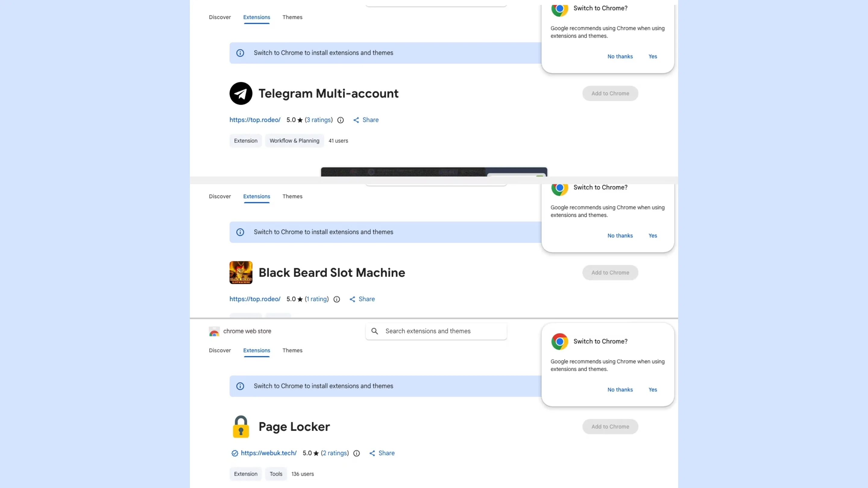Click the search magnifier icon
868x488 pixels.
pos(374,331)
